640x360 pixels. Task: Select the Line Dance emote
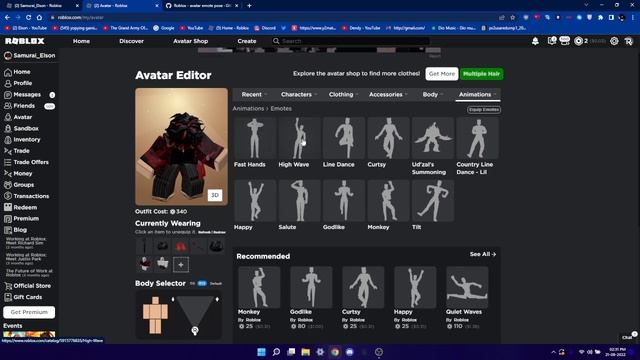(x=344, y=138)
